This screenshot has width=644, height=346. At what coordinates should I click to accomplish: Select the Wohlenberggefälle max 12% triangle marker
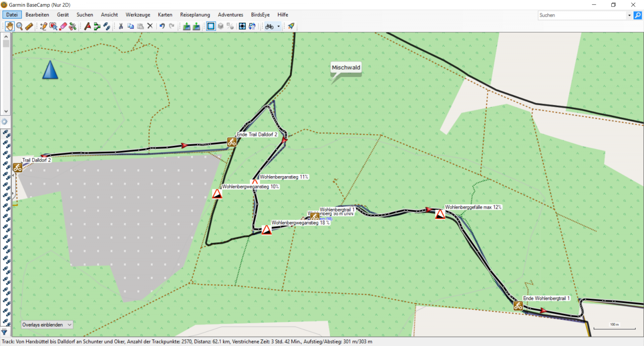[x=440, y=214]
